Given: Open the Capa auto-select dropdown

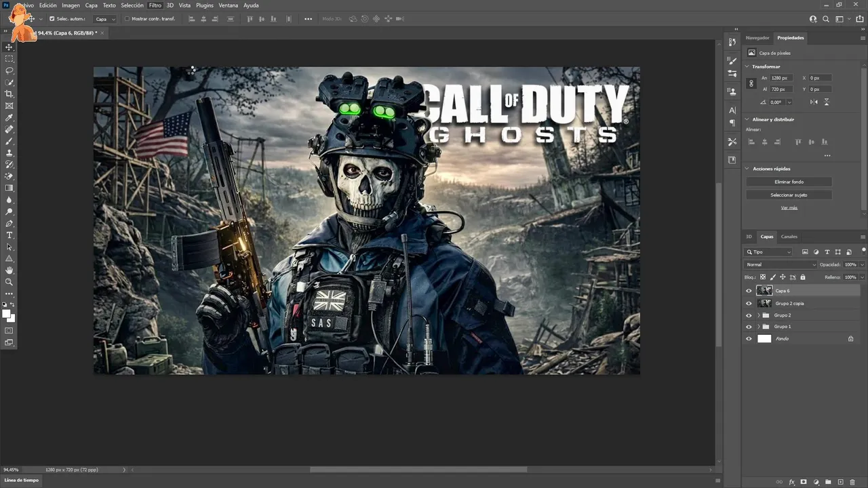Looking at the screenshot, I should click(104, 19).
